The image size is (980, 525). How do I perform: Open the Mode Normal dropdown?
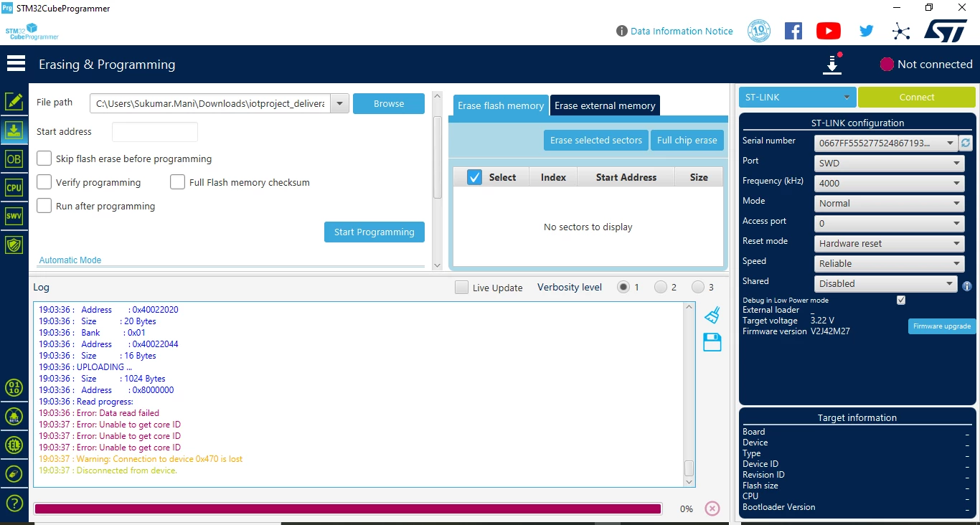pyautogui.click(x=890, y=203)
